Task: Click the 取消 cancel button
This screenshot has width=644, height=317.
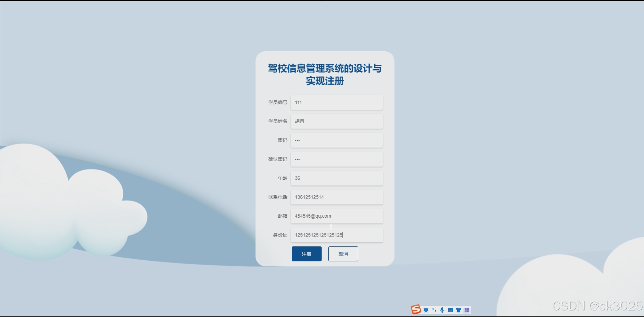Action: [343, 254]
